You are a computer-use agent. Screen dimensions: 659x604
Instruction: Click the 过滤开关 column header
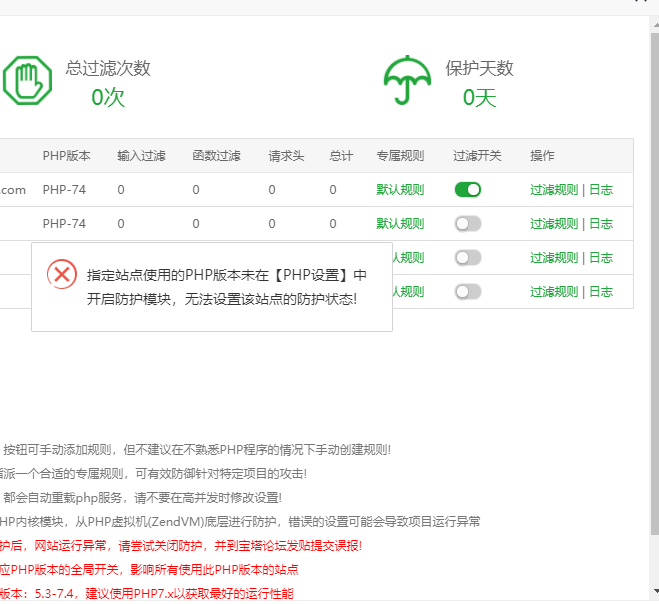click(x=477, y=156)
